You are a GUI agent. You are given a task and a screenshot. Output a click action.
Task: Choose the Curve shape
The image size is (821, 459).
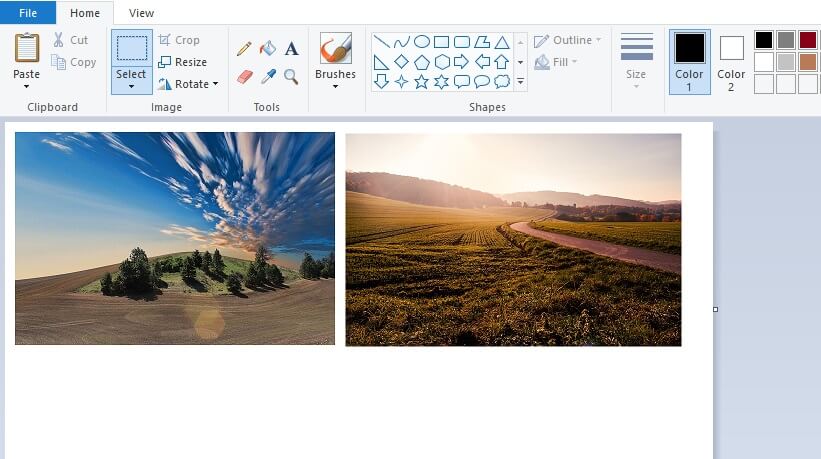point(402,41)
